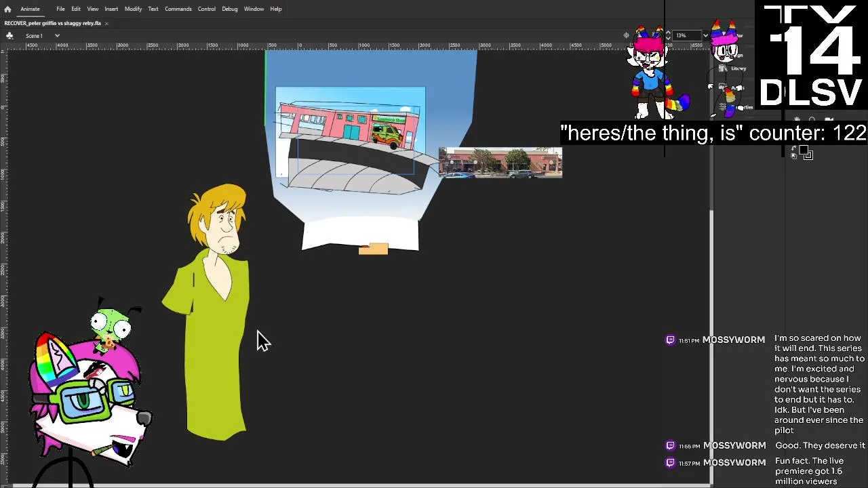
Task: Click the scene icon beside Scene 1
Action: [10, 35]
